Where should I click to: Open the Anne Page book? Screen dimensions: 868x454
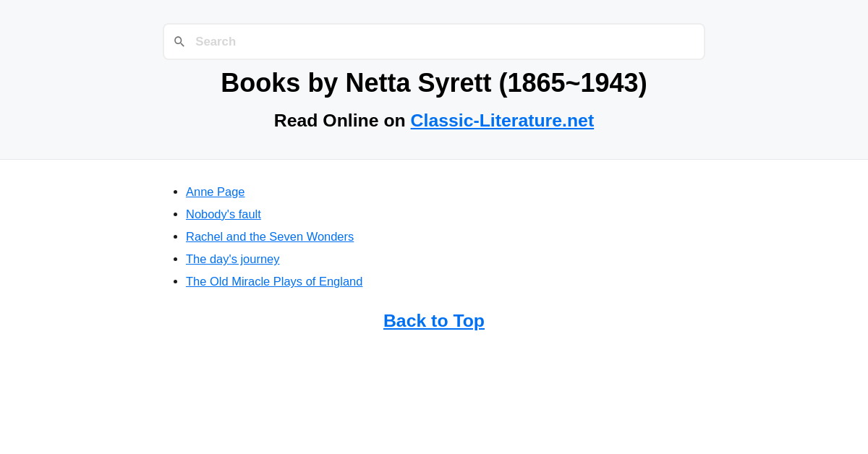pyautogui.click(x=215, y=192)
